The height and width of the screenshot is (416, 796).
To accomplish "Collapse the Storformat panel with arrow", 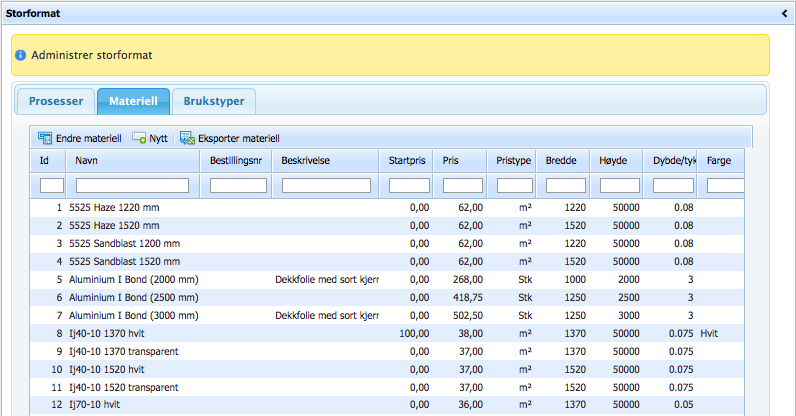I will point(785,13).
